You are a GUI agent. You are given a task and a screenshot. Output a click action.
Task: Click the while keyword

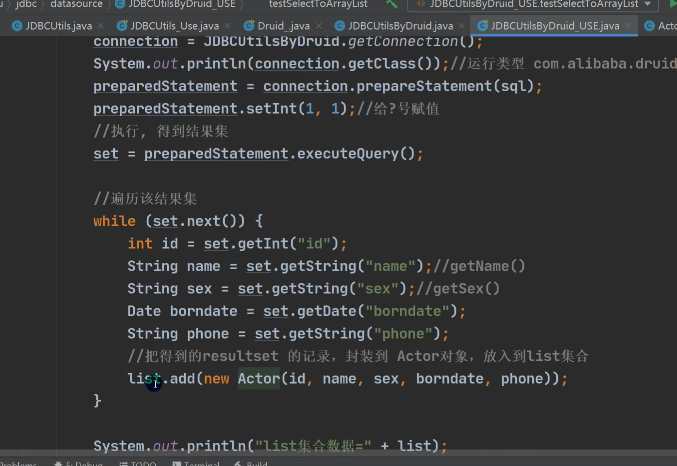(x=114, y=221)
